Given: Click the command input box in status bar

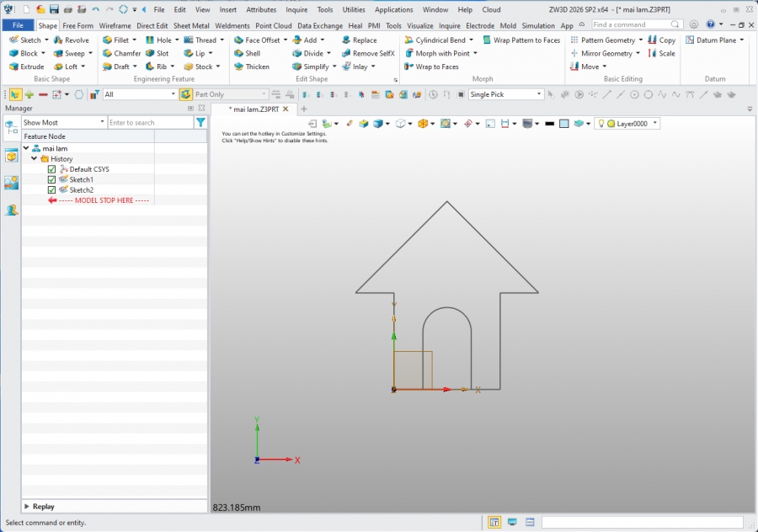Looking at the screenshot, I should [642, 523].
